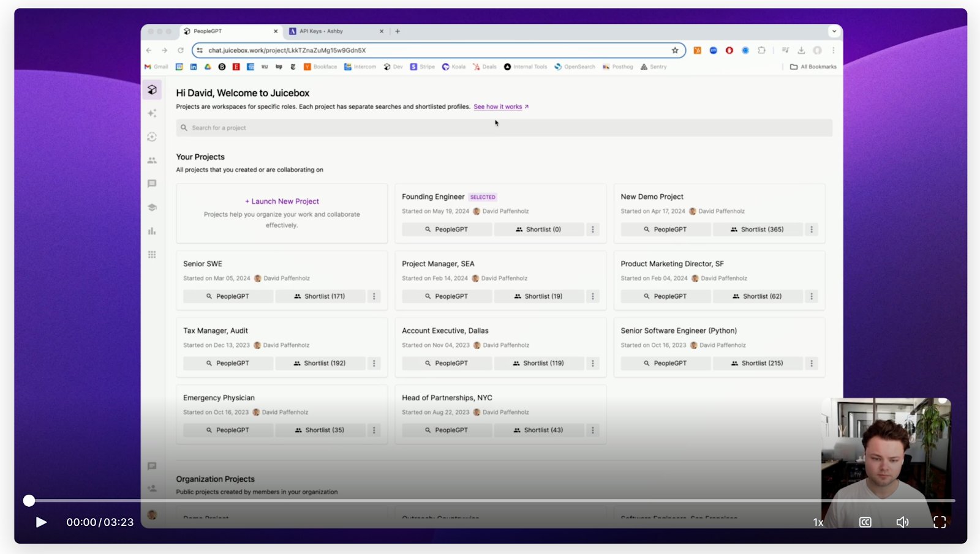Click the presenter webcam thumbnail

point(886,462)
